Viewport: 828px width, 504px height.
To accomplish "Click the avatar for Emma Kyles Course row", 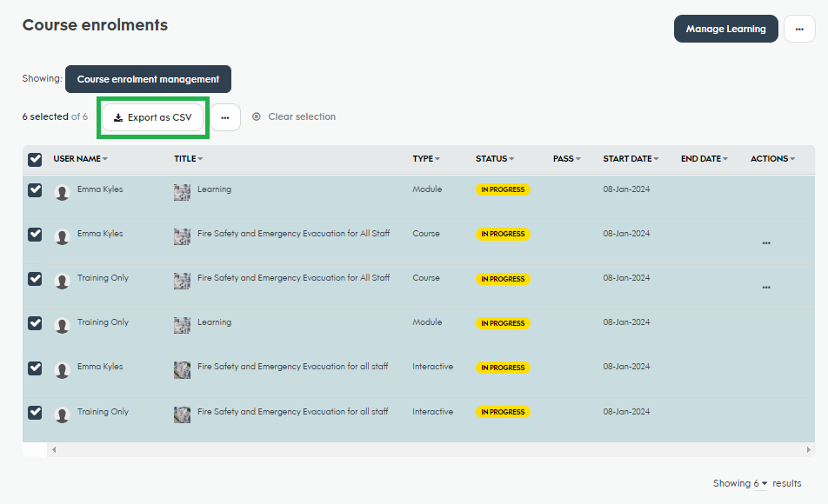I will pyautogui.click(x=62, y=236).
